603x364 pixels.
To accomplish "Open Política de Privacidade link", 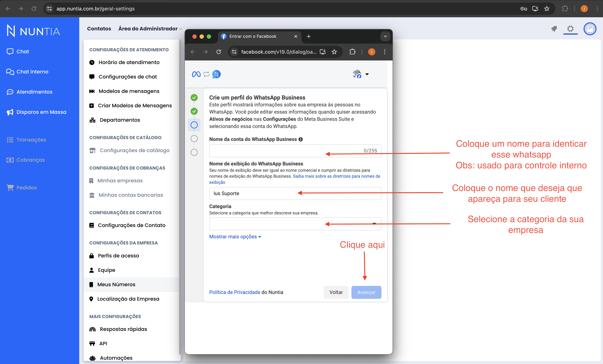I will [x=234, y=292].
